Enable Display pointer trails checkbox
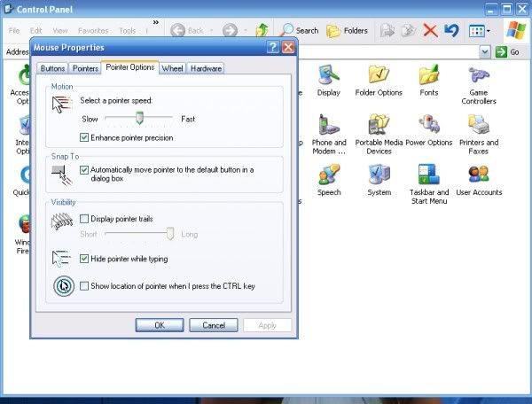The width and height of the screenshot is (532, 404). [84, 219]
